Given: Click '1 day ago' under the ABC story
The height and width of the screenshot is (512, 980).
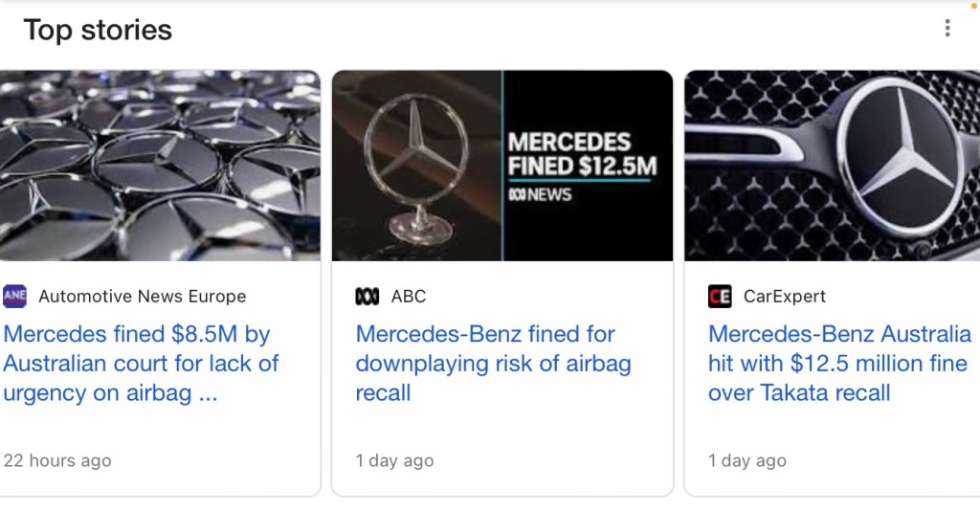Looking at the screenshot, I should point(394,460).
